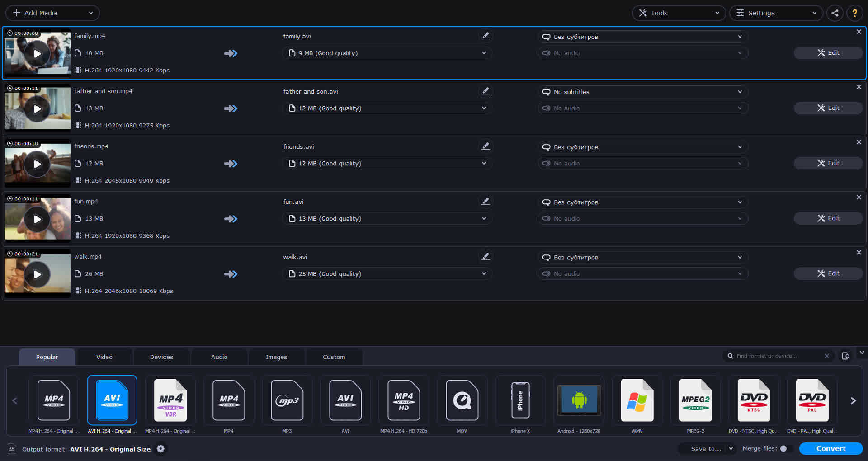The image size is (868, 461).
Task: Open the share icon in the top bar
Action: tap(835, 13)
